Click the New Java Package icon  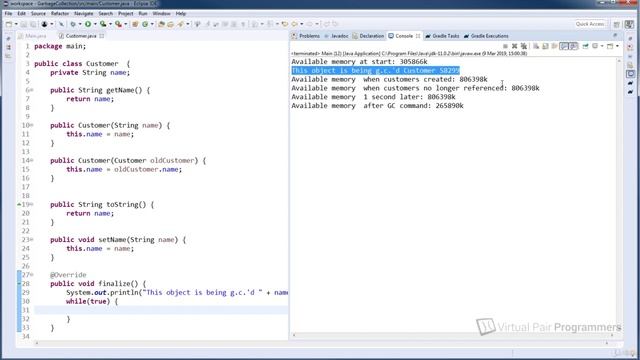pyautogui.click(x=135, y=24)
